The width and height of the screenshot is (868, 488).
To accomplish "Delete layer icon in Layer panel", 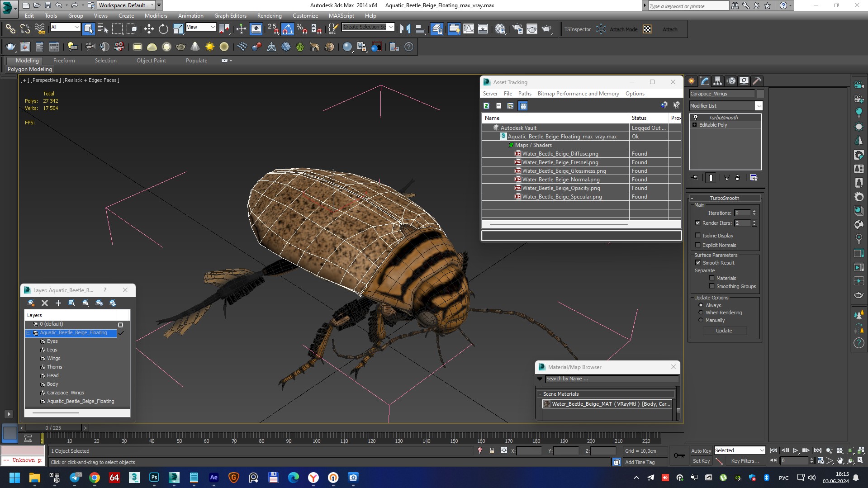I will tap(45, 303).
